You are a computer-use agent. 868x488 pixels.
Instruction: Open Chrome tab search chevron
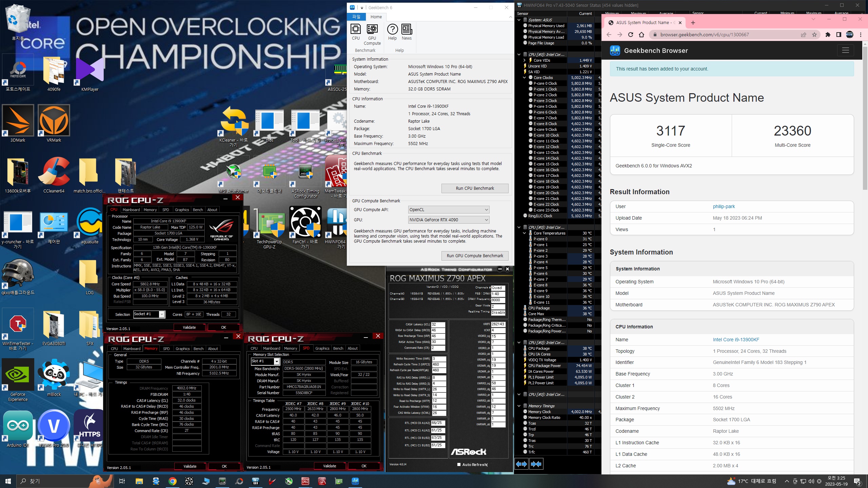813,19
